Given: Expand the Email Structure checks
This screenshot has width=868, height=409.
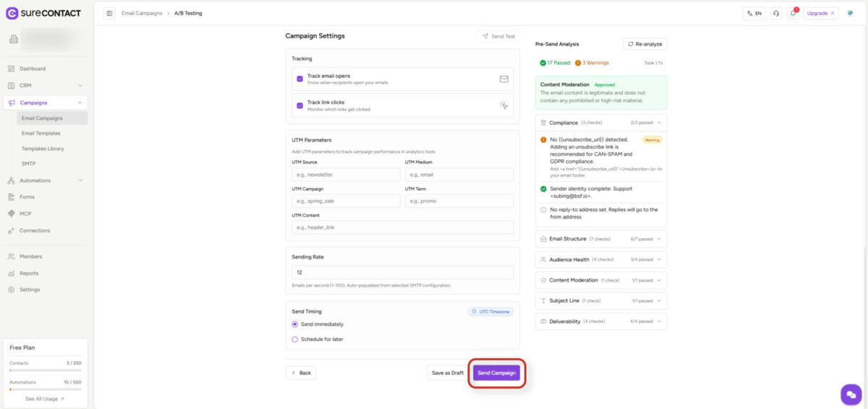Looking at the screenshot, I should click(602, 239).
